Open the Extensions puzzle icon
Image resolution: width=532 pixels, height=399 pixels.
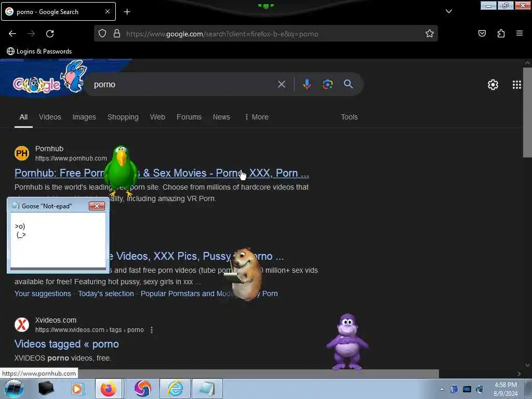501,33
